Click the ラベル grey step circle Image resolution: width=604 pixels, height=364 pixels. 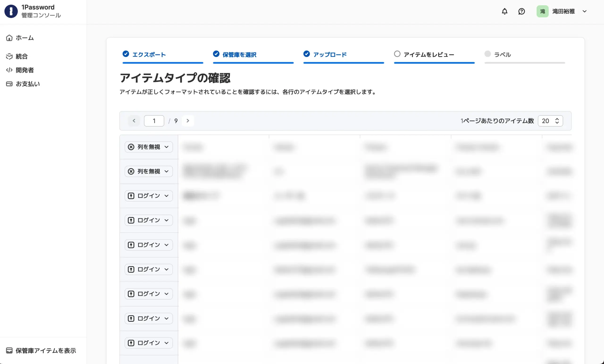pos(487,54)
